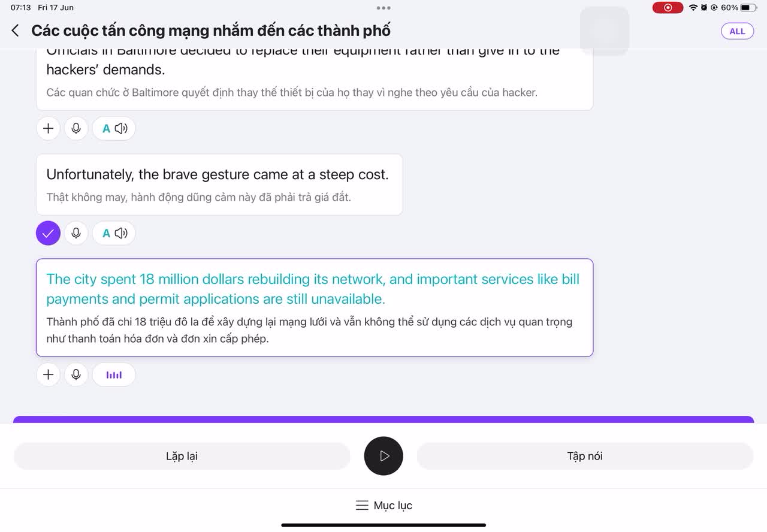
Task: Tap the red screen recording indicator
Action: click(x=668, y=8)
